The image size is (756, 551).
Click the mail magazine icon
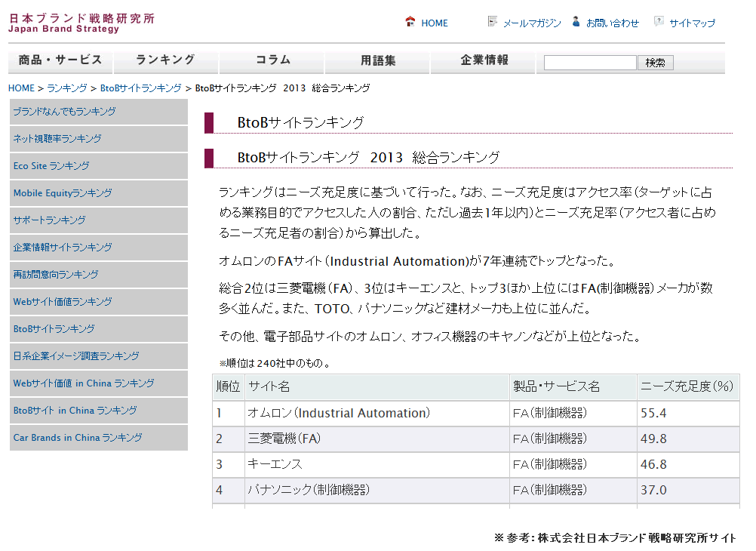pyautogui.click(x=493, y=22)
